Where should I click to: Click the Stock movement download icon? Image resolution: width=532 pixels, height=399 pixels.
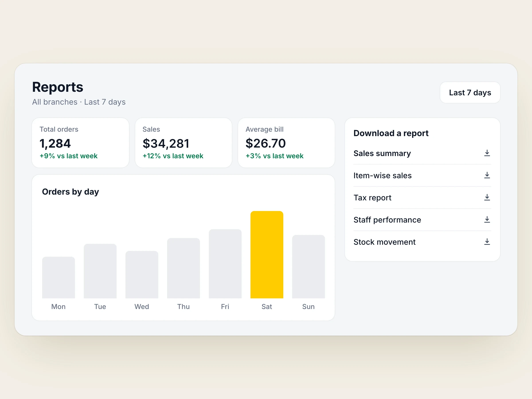click(x=487, y=242)
